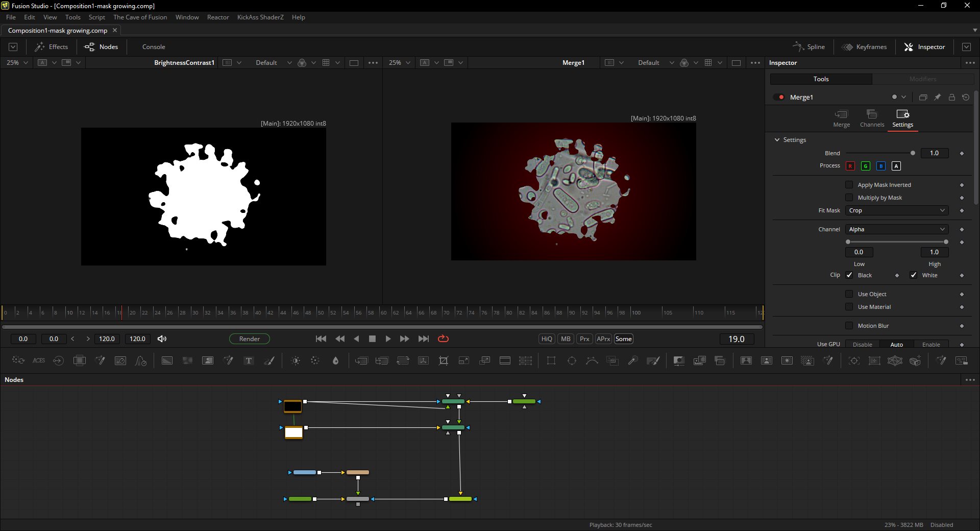This screenshot has width=980, height=531.
Task: Mute audio with the speaker icon
Action: click(162, 339)
